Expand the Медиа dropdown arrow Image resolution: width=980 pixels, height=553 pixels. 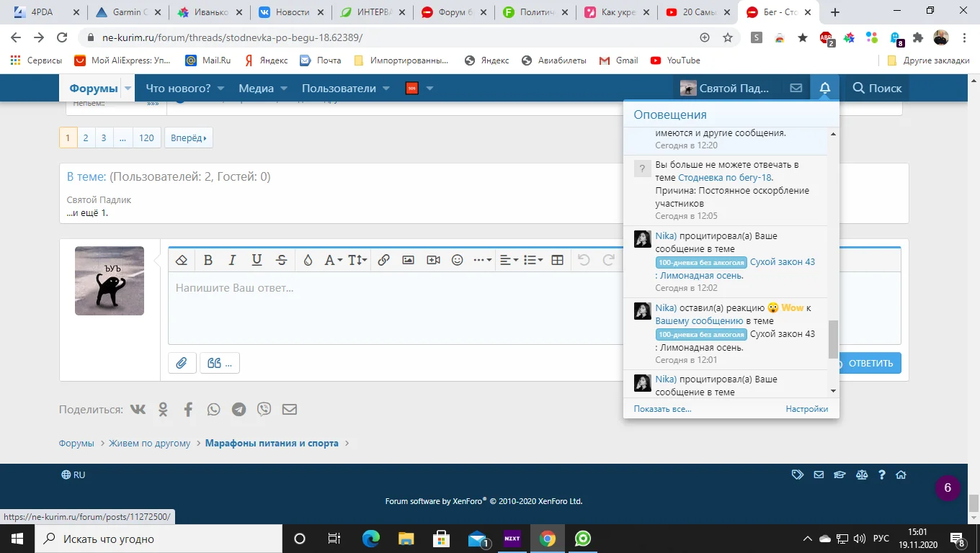pyautogui.click(x=284, y=89)
